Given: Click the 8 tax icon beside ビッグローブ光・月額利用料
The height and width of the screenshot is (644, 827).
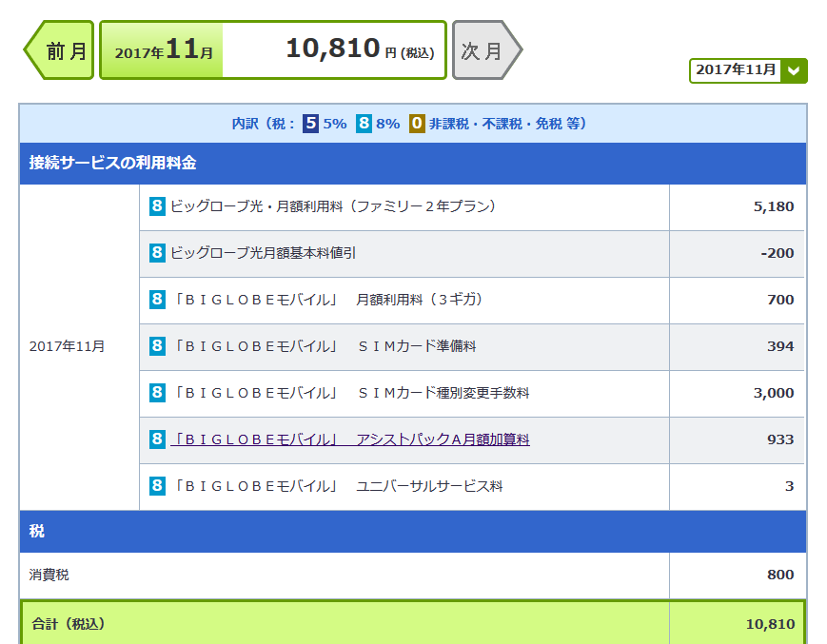Looking at the screenshot, I should click(x=157, y=206).
